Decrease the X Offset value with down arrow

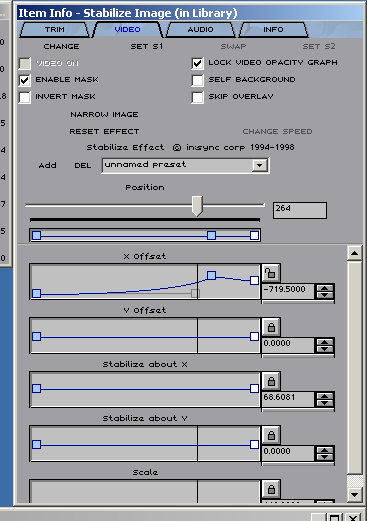(x=325, y=295)
